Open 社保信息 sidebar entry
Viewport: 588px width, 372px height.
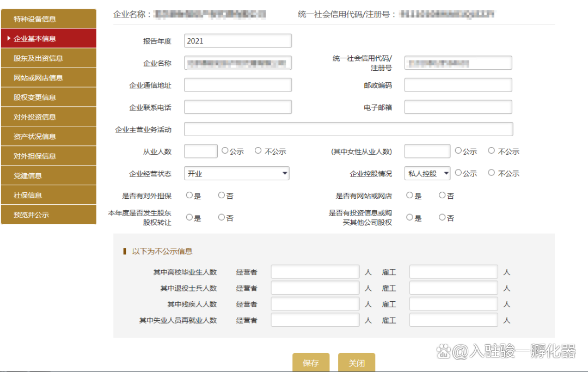49,195
